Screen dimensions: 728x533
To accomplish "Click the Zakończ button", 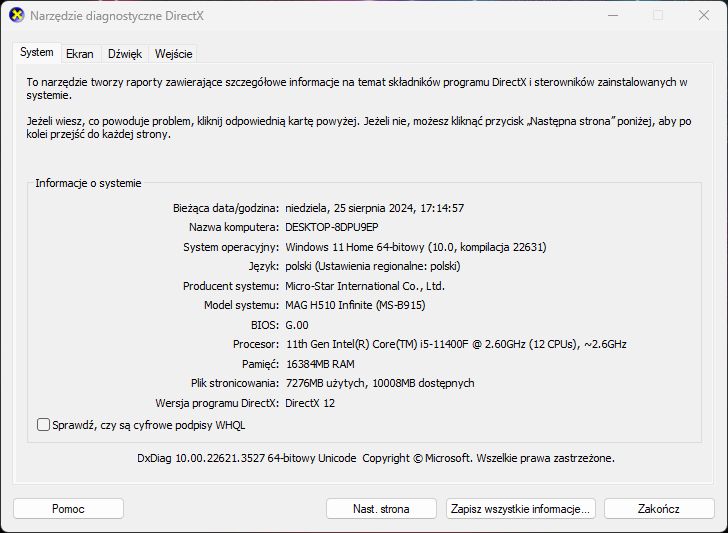I will tap(659, 508).
